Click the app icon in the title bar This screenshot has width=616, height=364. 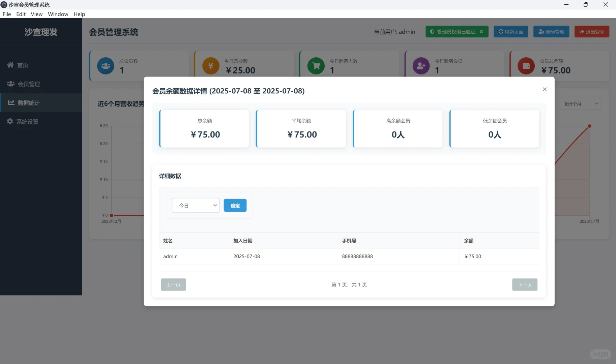pyautogui.click(x=4, y=5)
